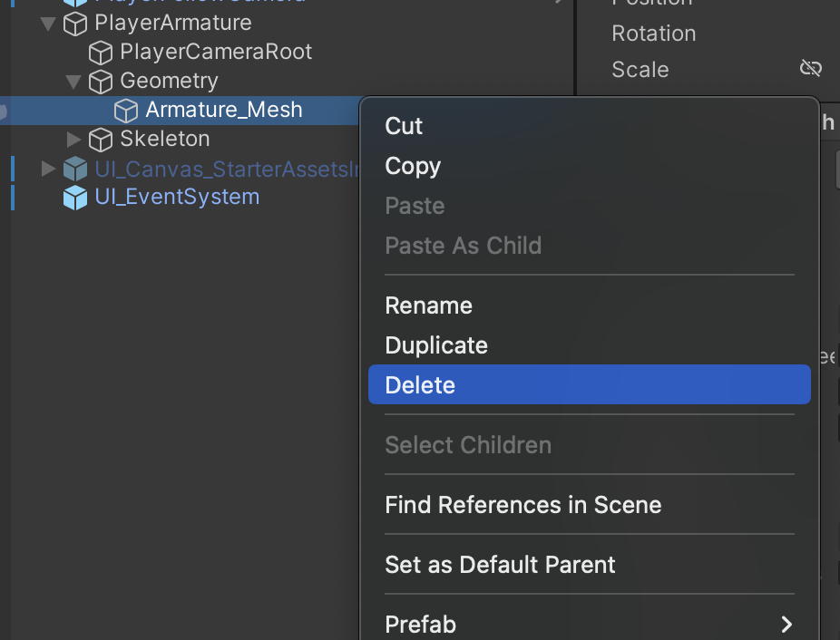840x640 pixels.
Task: Click the Armature_Mesh cube icon
Action: [x=126, y=111]
